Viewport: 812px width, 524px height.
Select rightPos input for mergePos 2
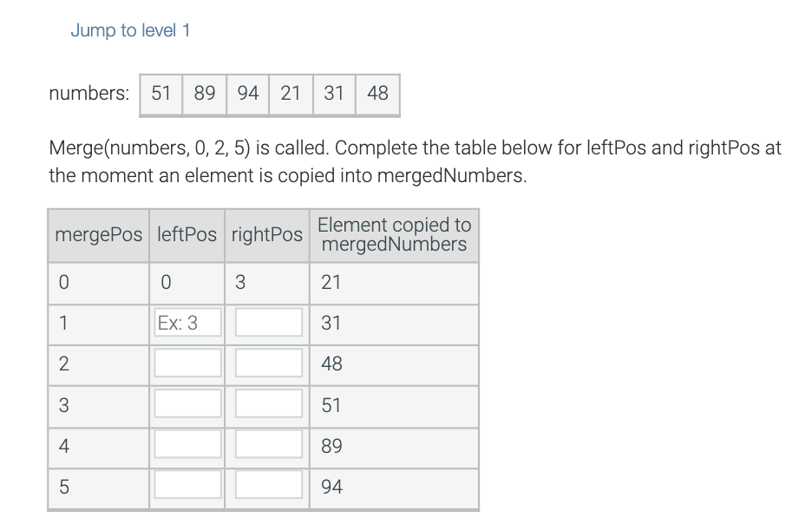point(268,363)
